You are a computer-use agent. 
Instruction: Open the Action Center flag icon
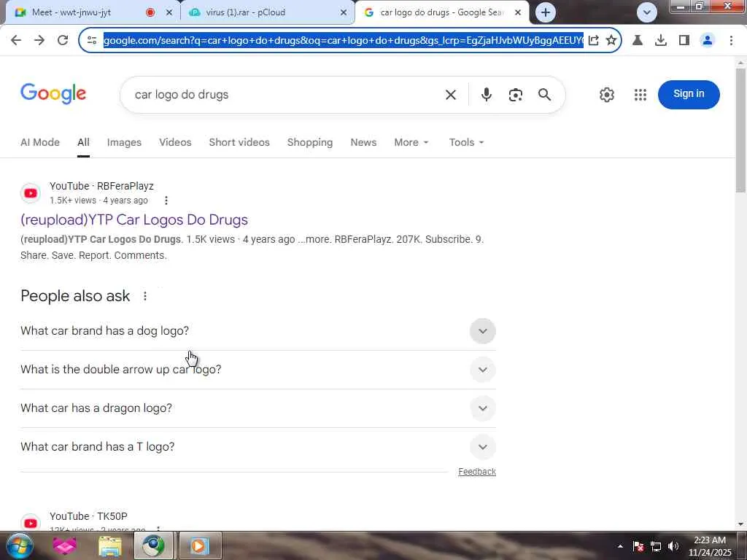638,546
